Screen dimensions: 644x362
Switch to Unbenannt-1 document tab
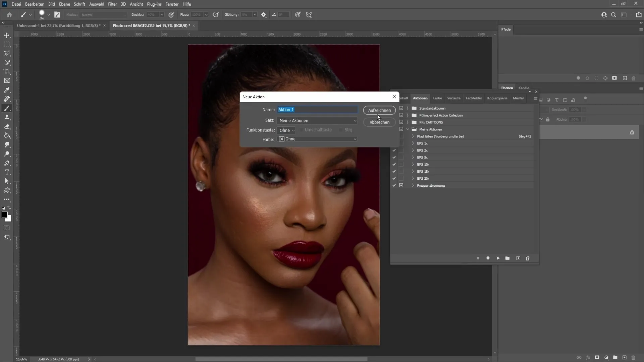(59, 26)
